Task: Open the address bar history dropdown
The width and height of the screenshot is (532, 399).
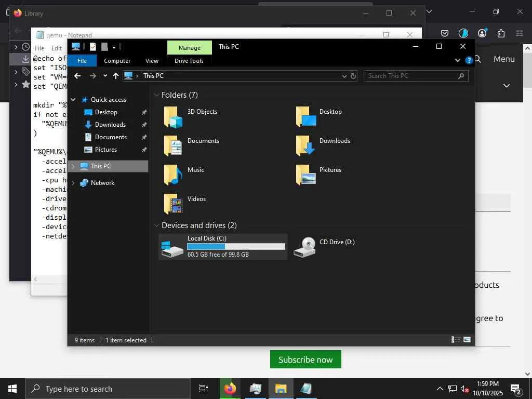Action: 344,76
